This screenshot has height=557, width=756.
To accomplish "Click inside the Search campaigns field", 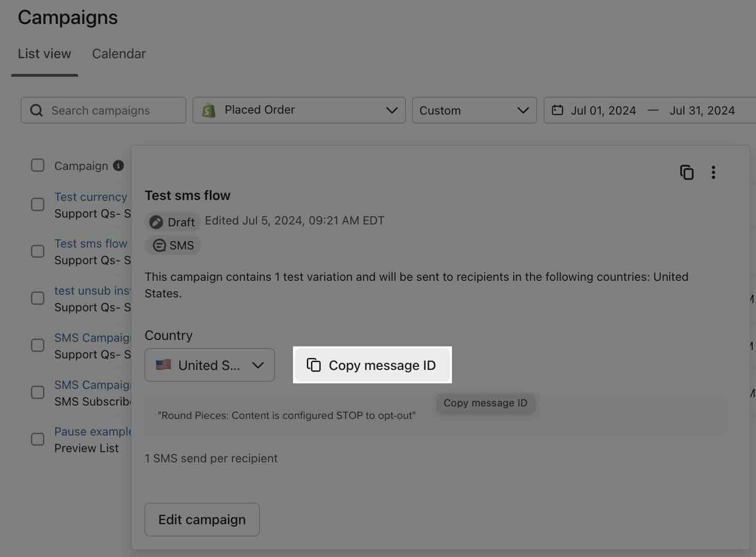I will tap(101, 110).
